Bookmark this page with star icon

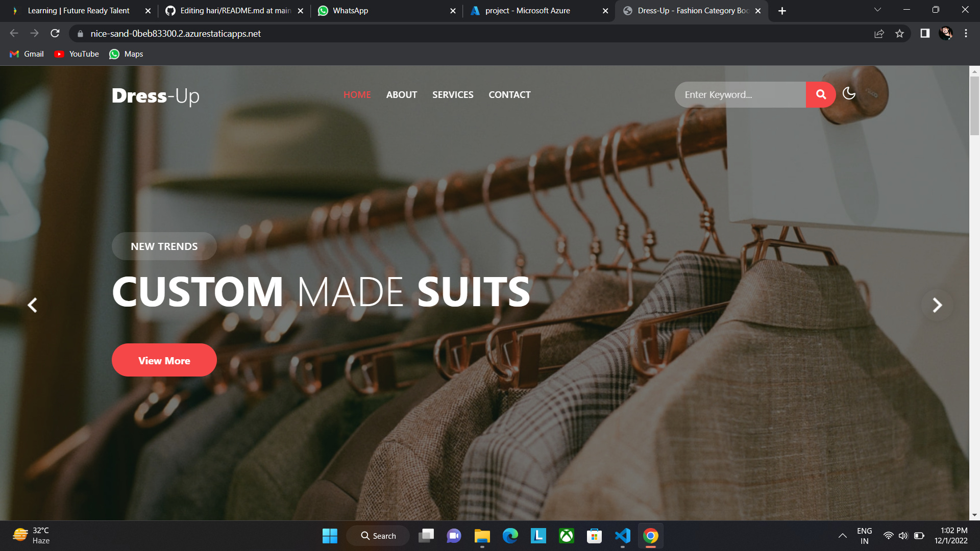click(x=899, y=34)
